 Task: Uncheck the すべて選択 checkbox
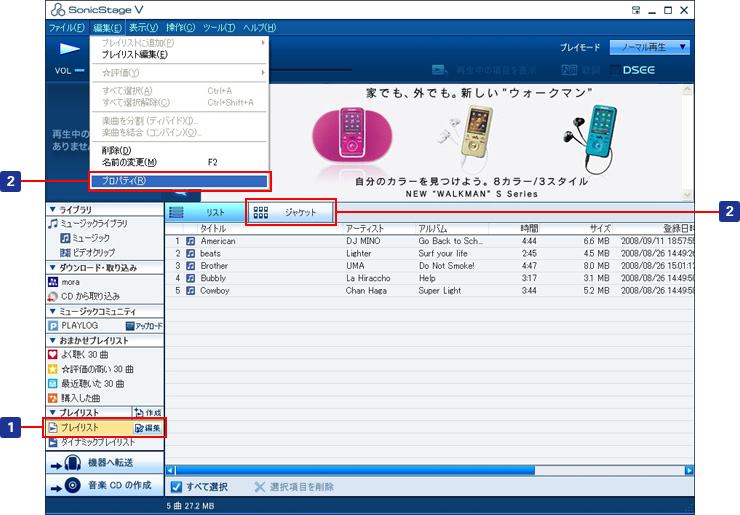tap(176, 487)
